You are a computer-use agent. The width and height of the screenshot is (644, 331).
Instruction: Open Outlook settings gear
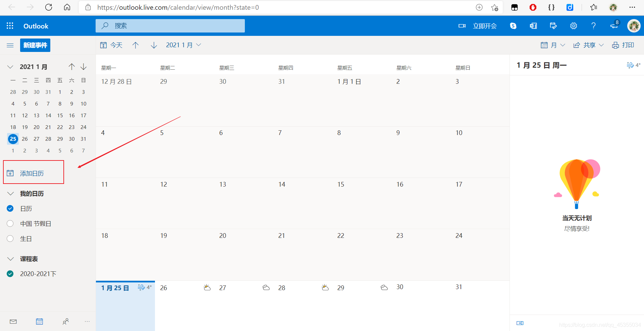[574, 26]
